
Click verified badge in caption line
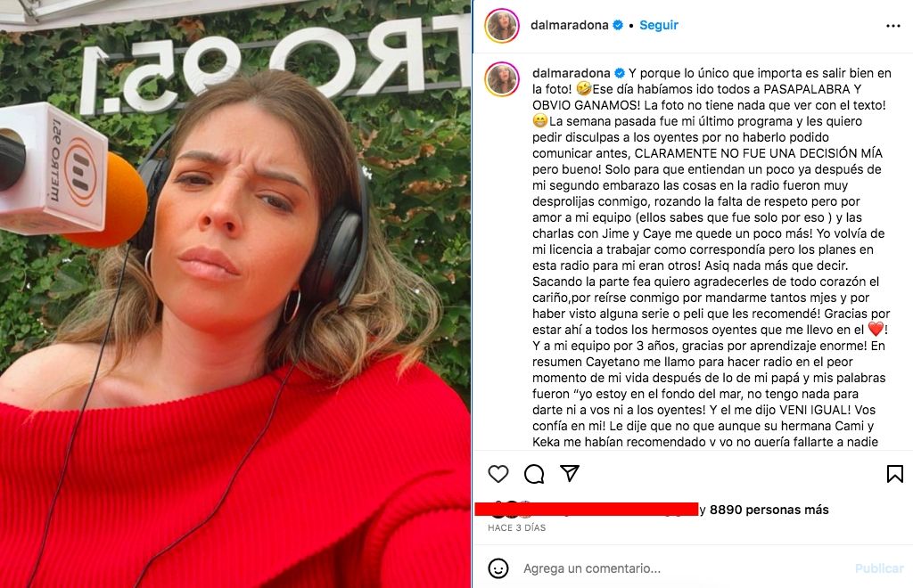click(621, 73)
